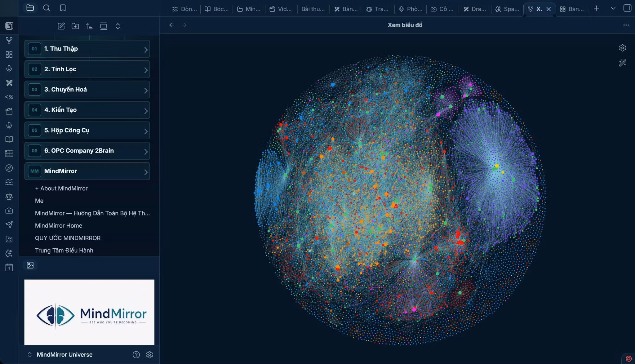Click the Templater <% ribbon icon
635x364 pixels.
pos(9,97)
